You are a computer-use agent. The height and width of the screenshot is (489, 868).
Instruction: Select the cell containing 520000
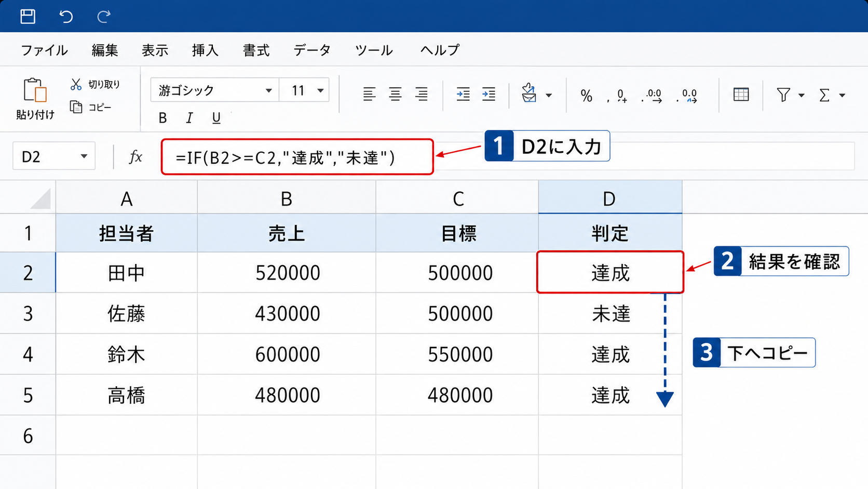287,273
